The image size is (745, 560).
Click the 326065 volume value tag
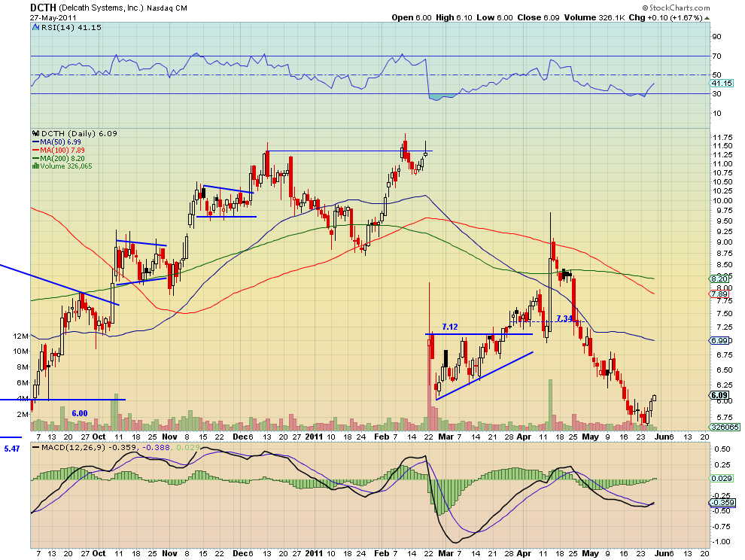point(725,428)
